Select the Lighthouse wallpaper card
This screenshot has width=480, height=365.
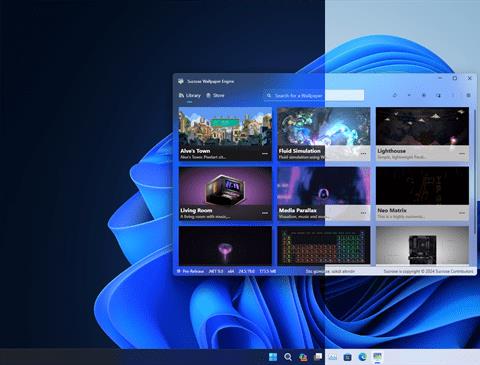click(x=422, y=134)
